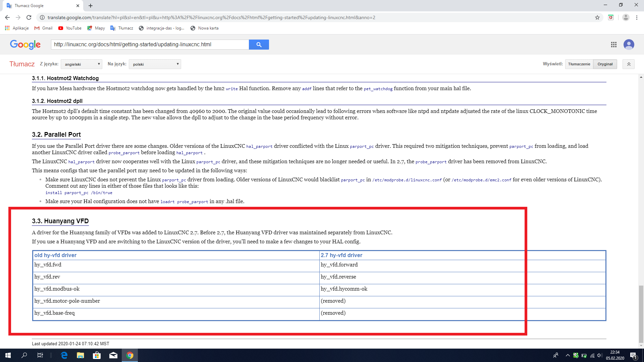Open the Mapy bookmark
The height and width of the screenshot is (362, 644).
(x=96, y=28)
